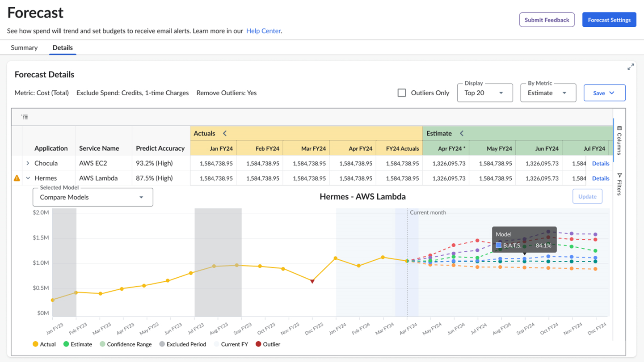Image resolution: width=644 pixels, height=364 pixels.
Task: Open the Columns side panel
Action: [619, 140]
